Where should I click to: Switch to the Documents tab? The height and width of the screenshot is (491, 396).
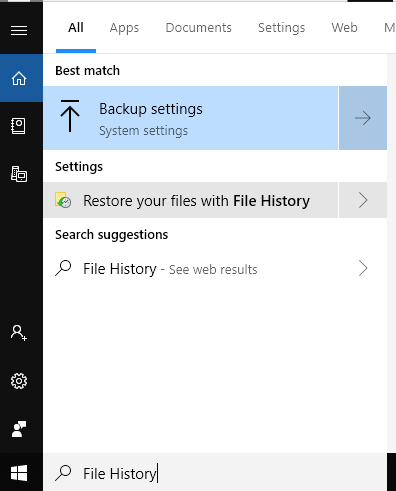(x=199, y=28)
